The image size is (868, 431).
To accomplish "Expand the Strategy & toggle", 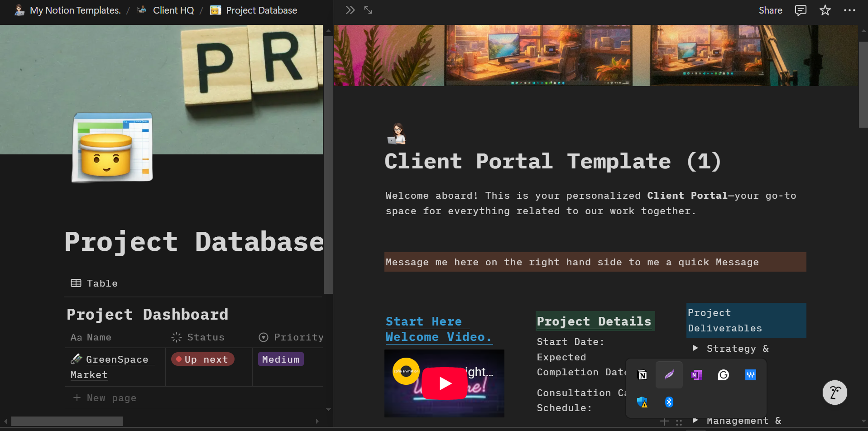I will click(x=695, y=348).
